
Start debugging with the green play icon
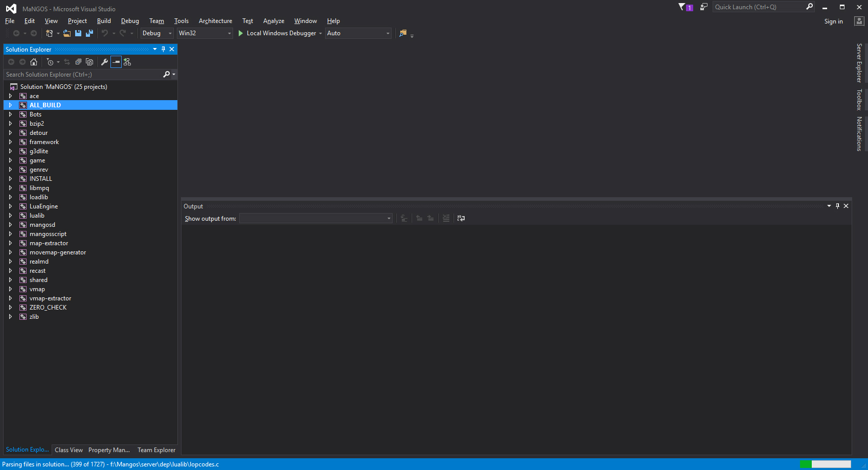click(x=241, y=33)
